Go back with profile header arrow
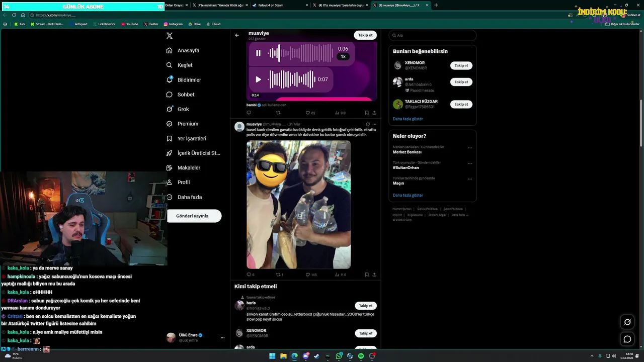The height and width of the screenshot is (362, 644). coord(237,35)
